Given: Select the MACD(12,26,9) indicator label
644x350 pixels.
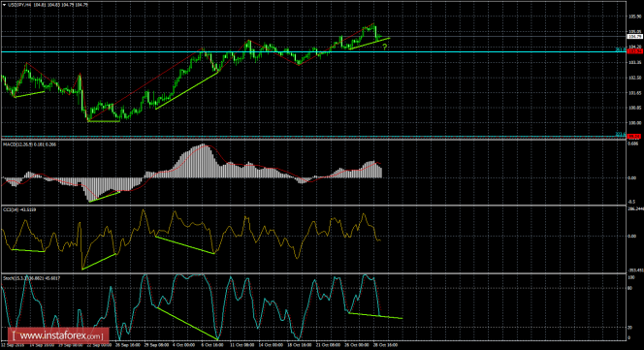Looking at the screenshot, I should click(x=29, y=144).
